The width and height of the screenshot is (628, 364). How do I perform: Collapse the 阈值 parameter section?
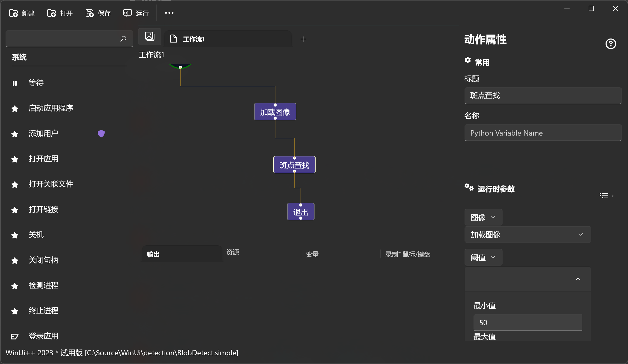pyautogui.click(x=578, y=279)
